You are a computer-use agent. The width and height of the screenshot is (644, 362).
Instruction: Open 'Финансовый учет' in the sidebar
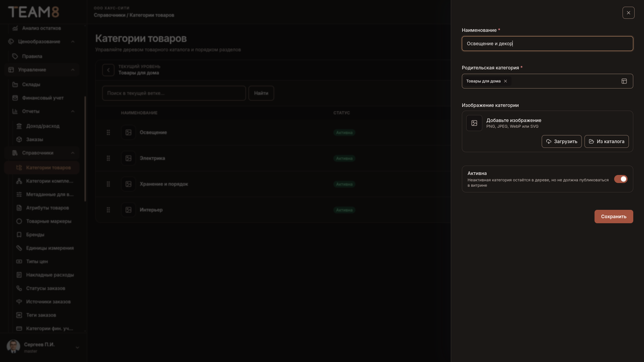[x=43, y=98]
